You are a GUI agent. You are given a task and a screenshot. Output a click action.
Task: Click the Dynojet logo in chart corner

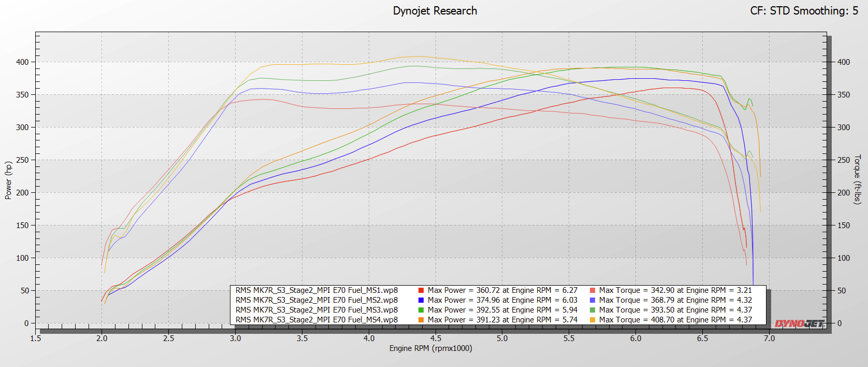(800, 324)
